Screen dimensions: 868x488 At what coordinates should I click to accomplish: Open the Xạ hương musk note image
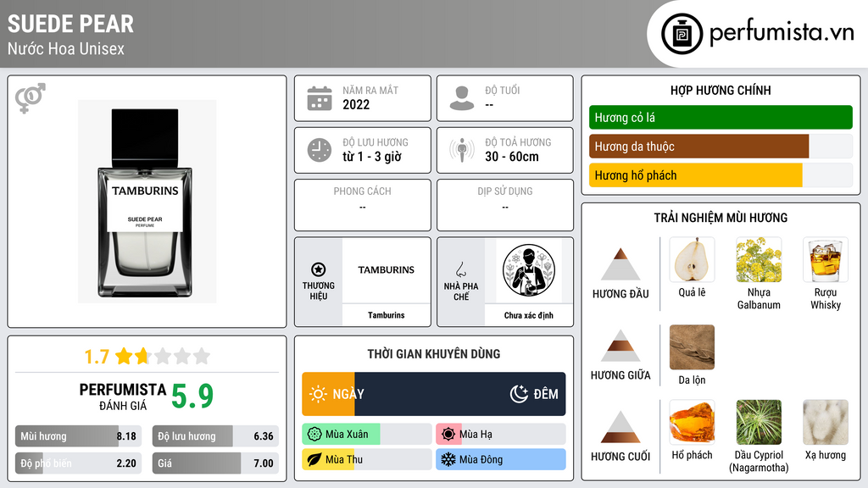[826, 422]
